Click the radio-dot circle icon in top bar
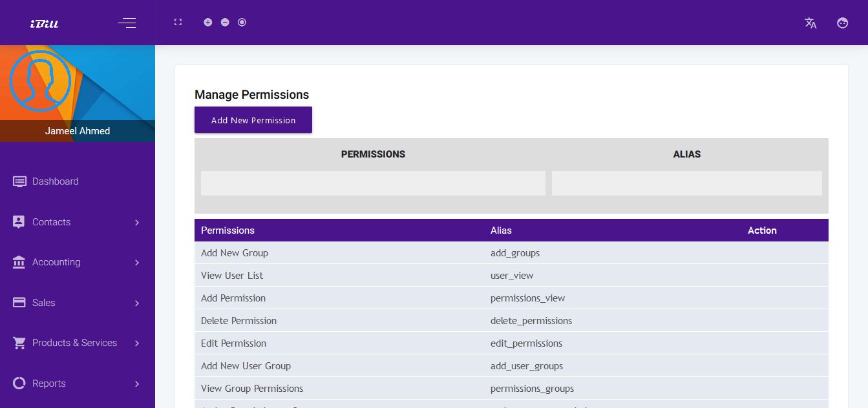 [x=242, y=22]
